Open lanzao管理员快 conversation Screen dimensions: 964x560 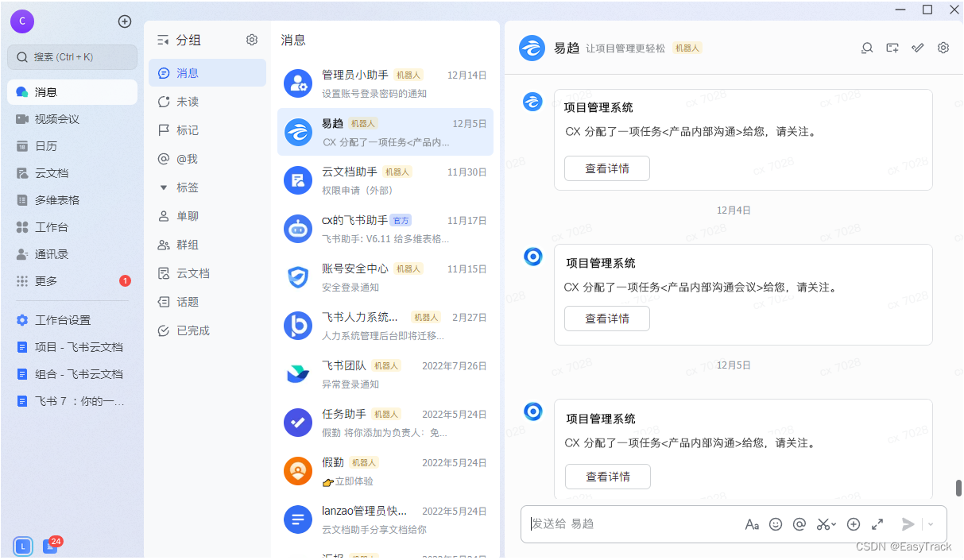point(385,519)
